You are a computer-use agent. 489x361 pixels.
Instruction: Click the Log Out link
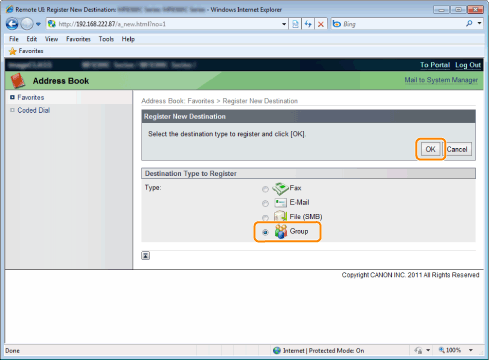pos(468,65)
